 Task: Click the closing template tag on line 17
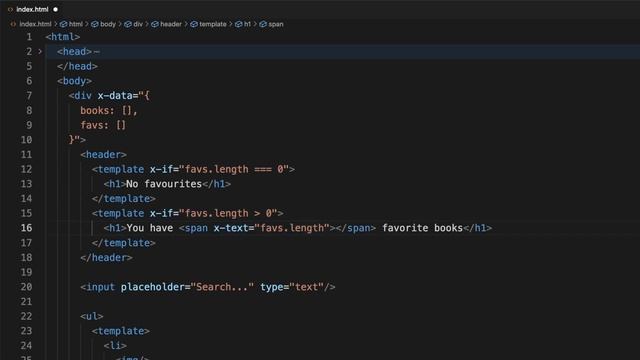(124, 242)
